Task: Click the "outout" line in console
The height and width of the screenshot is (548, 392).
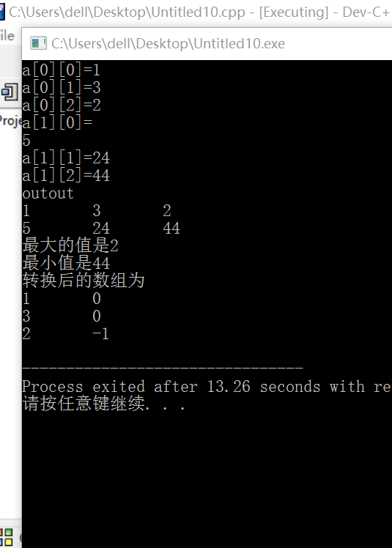Action: 48,193
